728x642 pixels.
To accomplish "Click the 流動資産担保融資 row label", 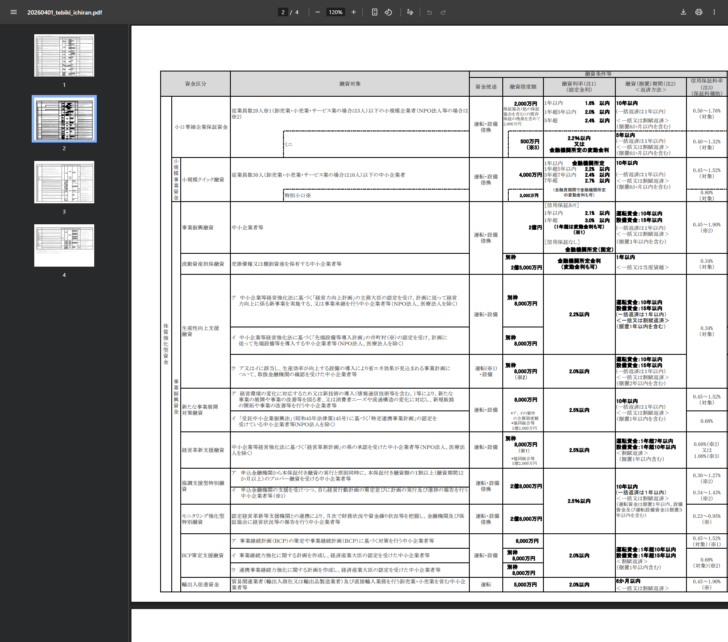I will point(203,264).
